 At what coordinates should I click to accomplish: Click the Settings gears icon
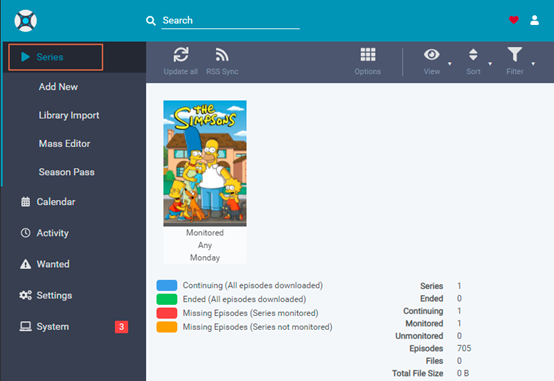point(25,295)
